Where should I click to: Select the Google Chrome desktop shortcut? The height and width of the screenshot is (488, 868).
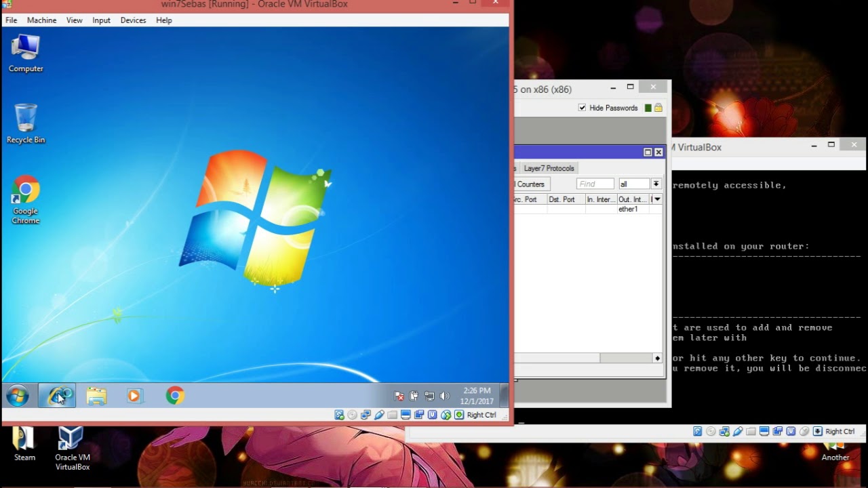[x=26, y=200]
